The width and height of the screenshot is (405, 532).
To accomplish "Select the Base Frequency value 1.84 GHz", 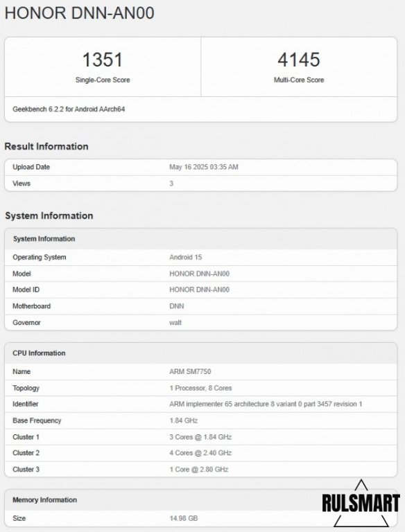I will (184, 420).
